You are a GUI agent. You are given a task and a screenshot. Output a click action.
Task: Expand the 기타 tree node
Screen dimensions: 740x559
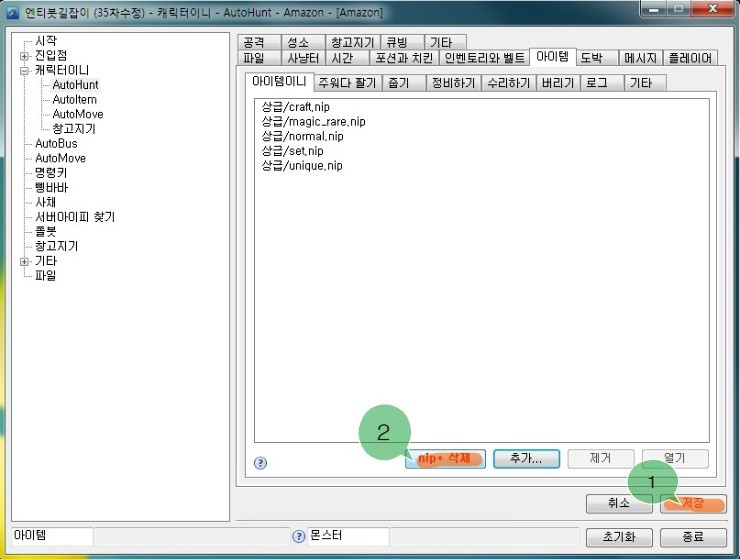click(x=25, y=262)
